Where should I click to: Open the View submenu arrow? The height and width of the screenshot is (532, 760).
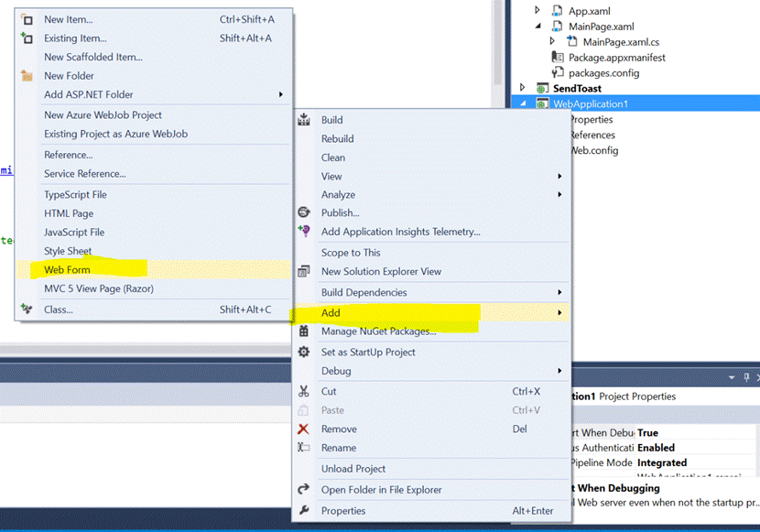559,177
